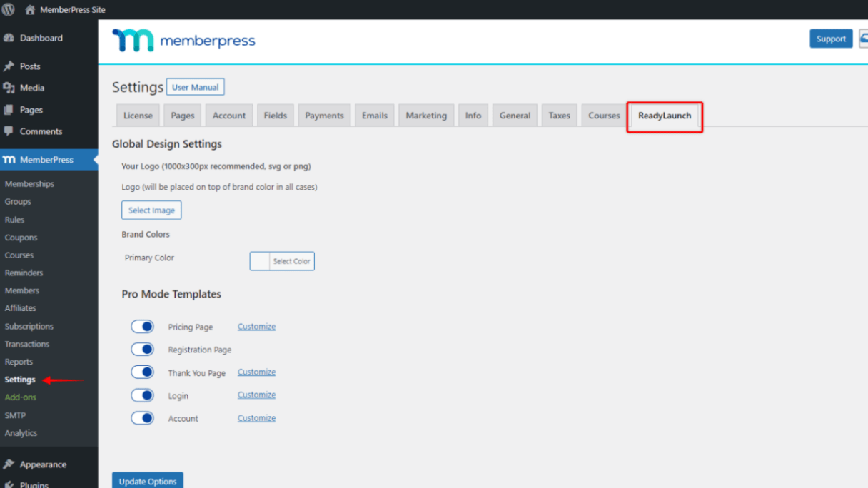Open Comments in the sidebar

tap(41, 131)
